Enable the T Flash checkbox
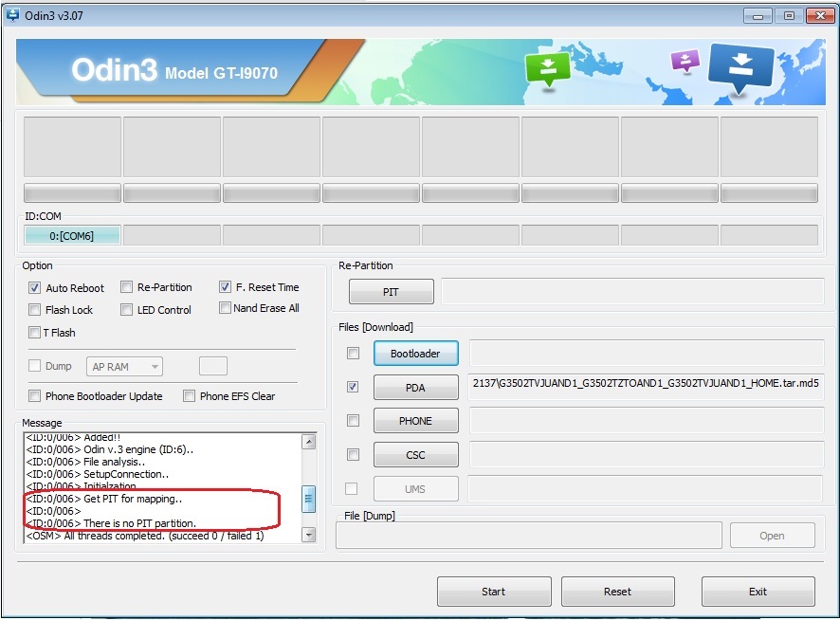 click(x=34, y=332)
